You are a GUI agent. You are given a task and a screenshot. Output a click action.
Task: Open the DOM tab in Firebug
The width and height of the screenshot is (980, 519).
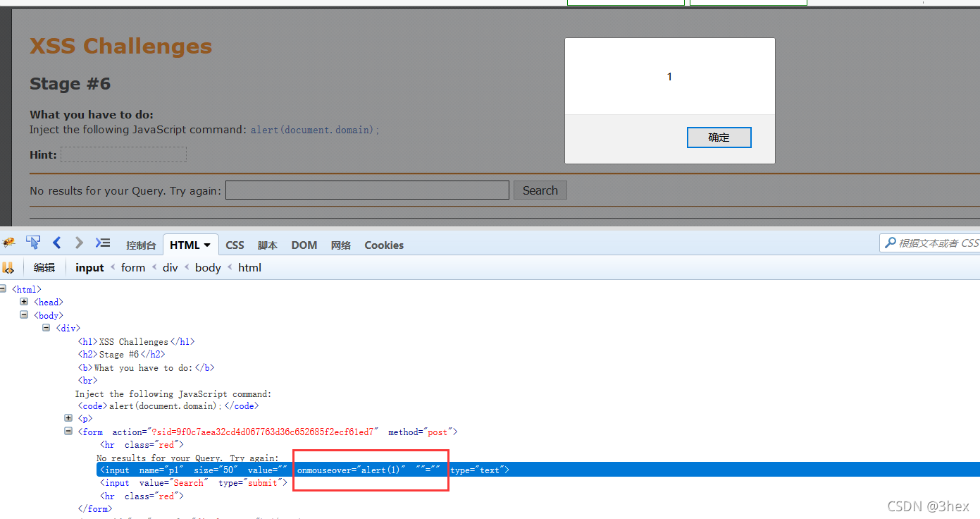(304, 245)
